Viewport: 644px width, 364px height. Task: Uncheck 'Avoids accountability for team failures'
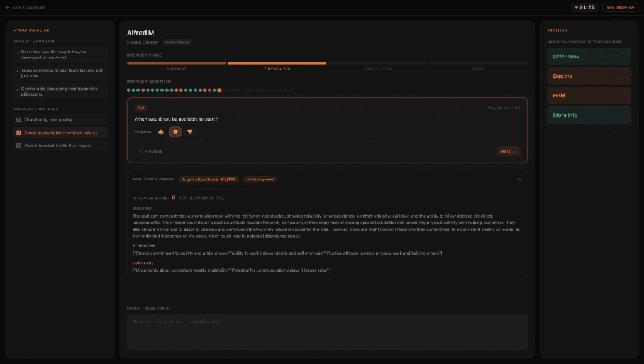click(19, 133)
